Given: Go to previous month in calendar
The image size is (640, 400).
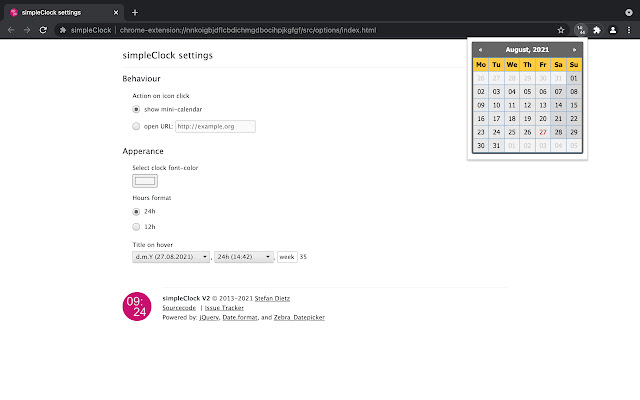Looking at the screenshot, I should click(480, 49).
